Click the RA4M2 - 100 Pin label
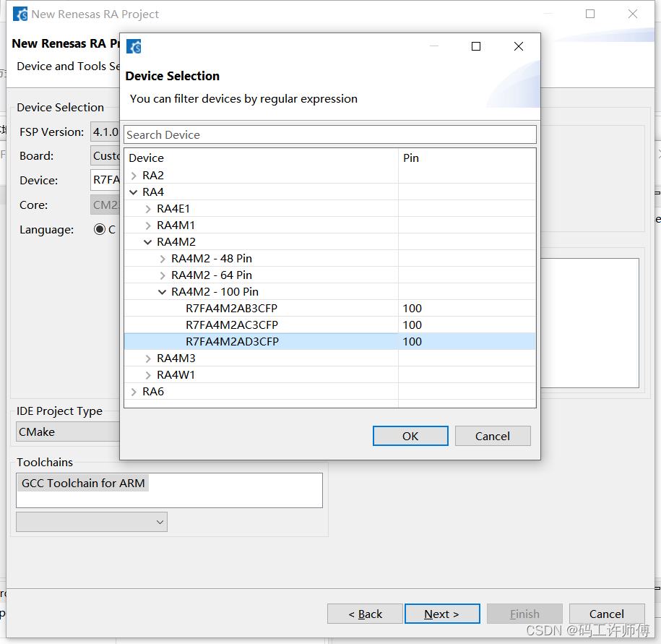The width and height of the screenshot is (661, 644). point(215,292)
